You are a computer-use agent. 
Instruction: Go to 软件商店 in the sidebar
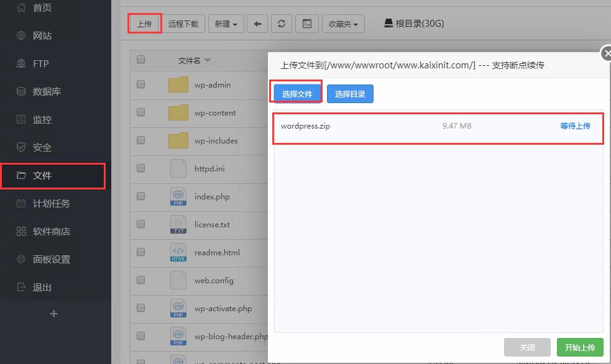[x=51, y=231]
